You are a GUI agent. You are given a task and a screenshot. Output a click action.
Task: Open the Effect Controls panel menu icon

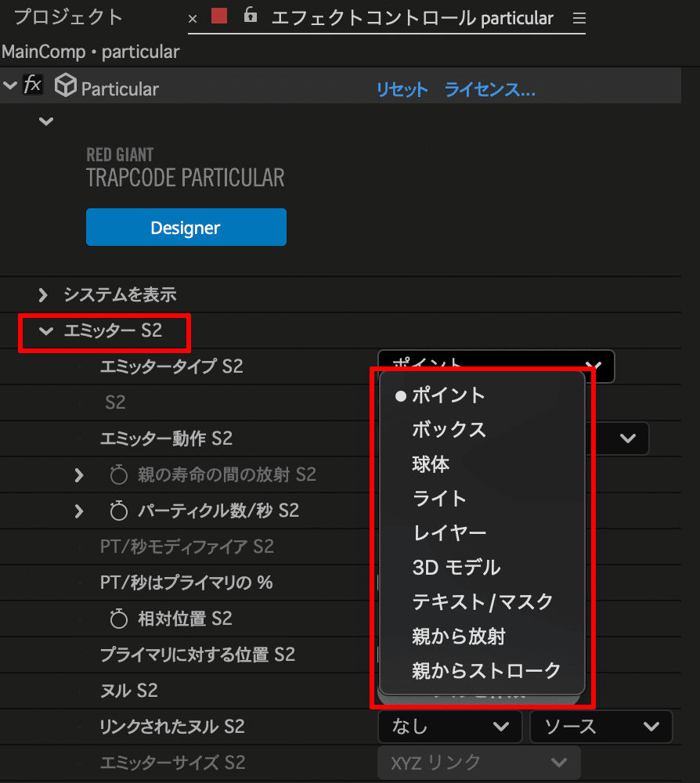(578, 17)
